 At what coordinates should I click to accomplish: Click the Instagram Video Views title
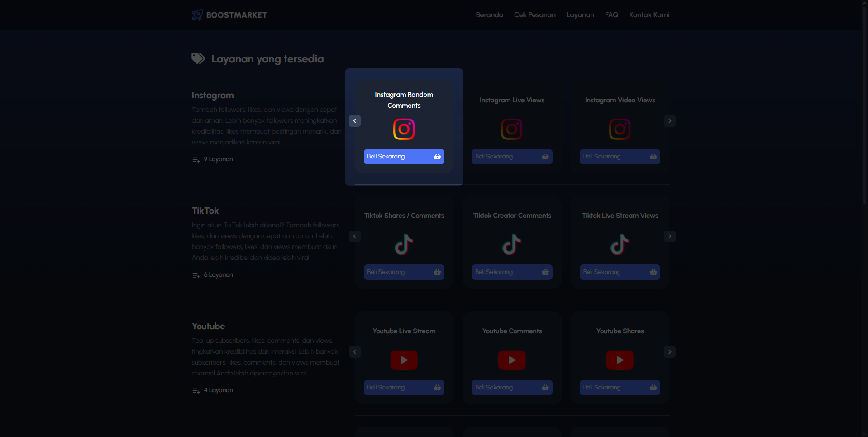click(x=620, y=100)
